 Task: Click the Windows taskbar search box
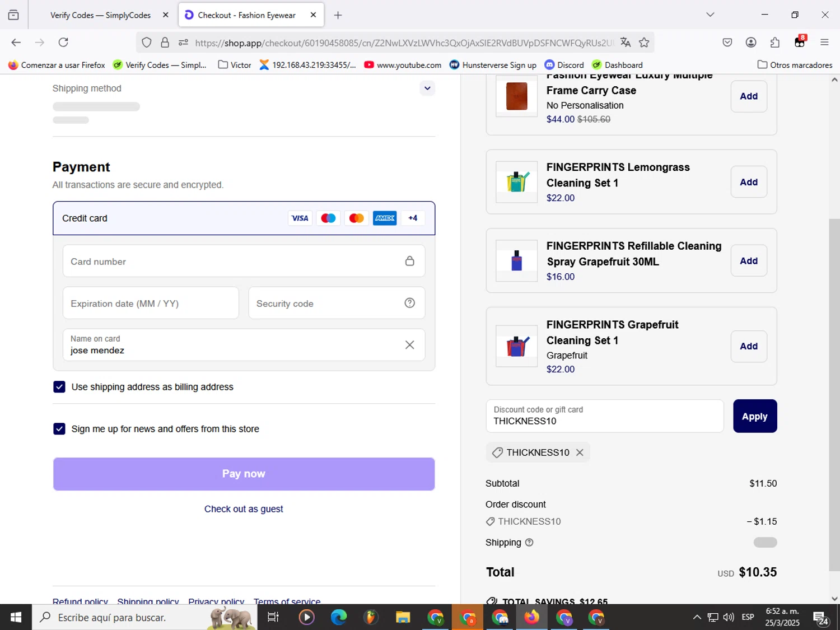pos(144,617)
